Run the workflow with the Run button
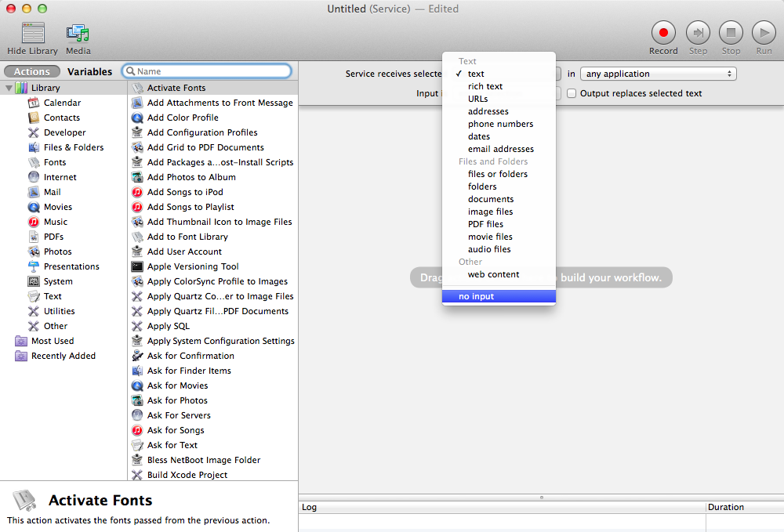 [764, 33]
